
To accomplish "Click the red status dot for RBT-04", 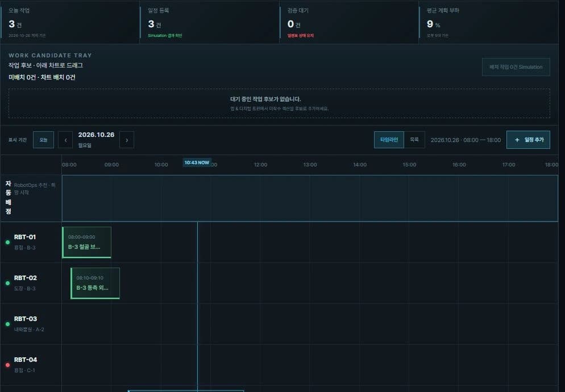I will 7,365.
